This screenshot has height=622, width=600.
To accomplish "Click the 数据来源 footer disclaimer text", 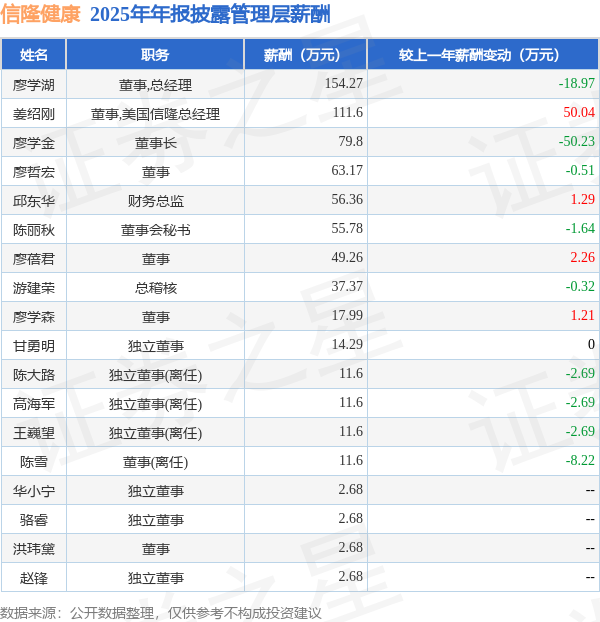I will 160,612.
